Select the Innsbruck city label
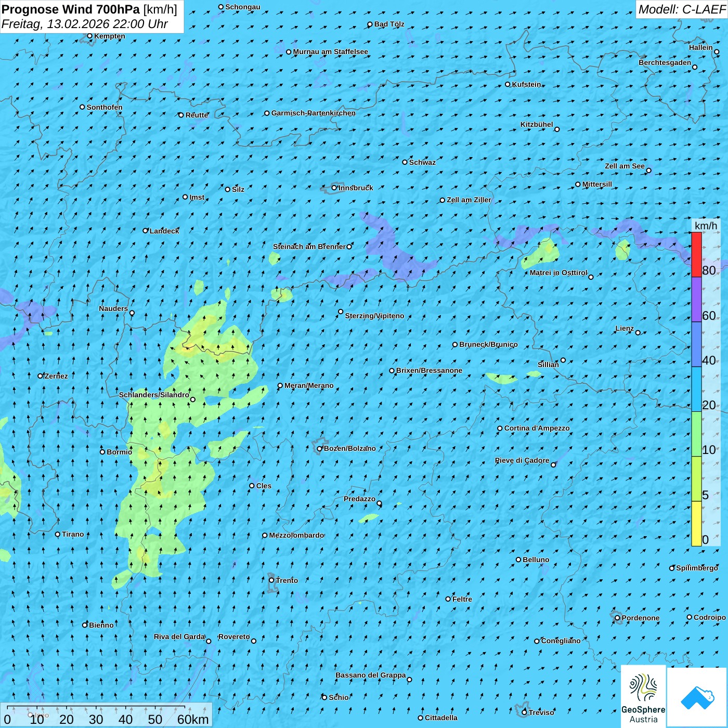 356,188
